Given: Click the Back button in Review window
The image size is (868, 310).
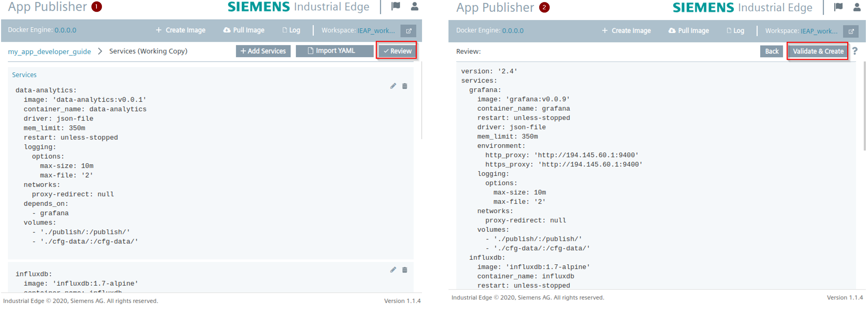Looking at the screenshot, I should (771, 51).
